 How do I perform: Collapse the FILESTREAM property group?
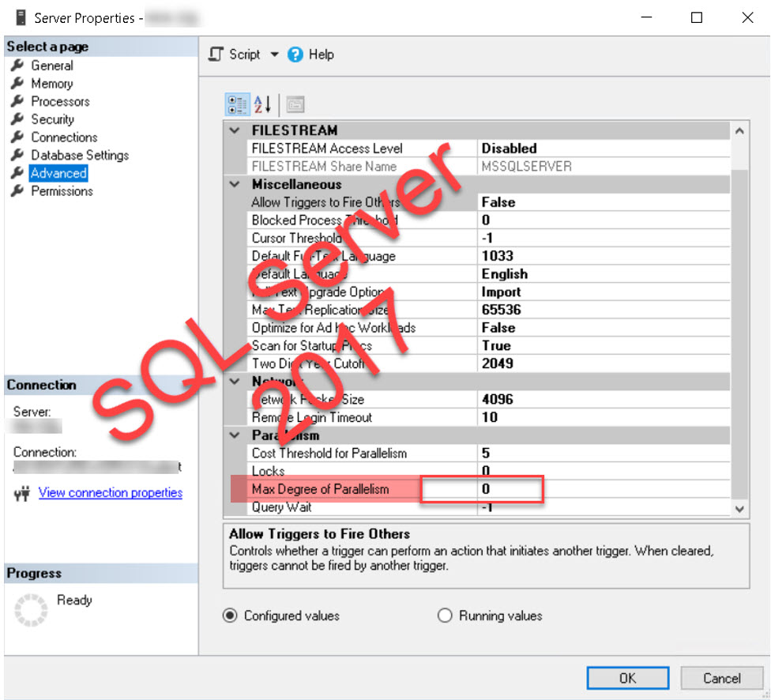[x=234, y=130]
